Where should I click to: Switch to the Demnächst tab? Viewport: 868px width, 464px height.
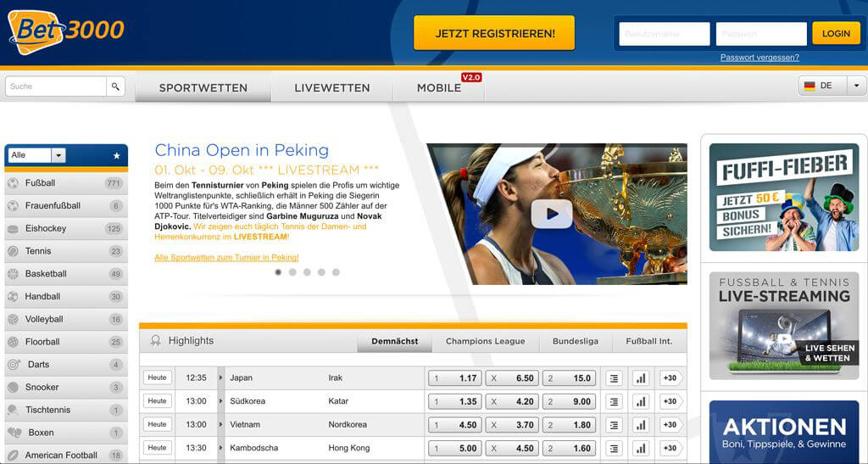[395, 341]
